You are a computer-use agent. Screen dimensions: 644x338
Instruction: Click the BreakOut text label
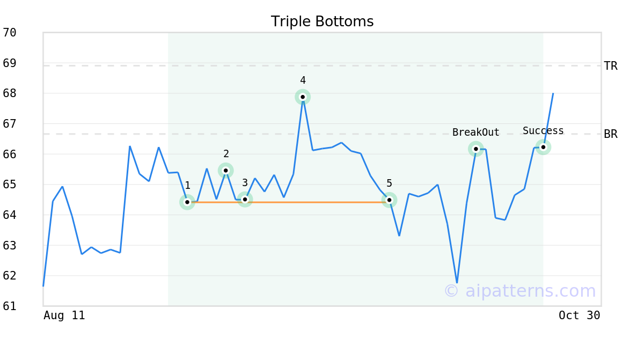click(x=475, y=133)
